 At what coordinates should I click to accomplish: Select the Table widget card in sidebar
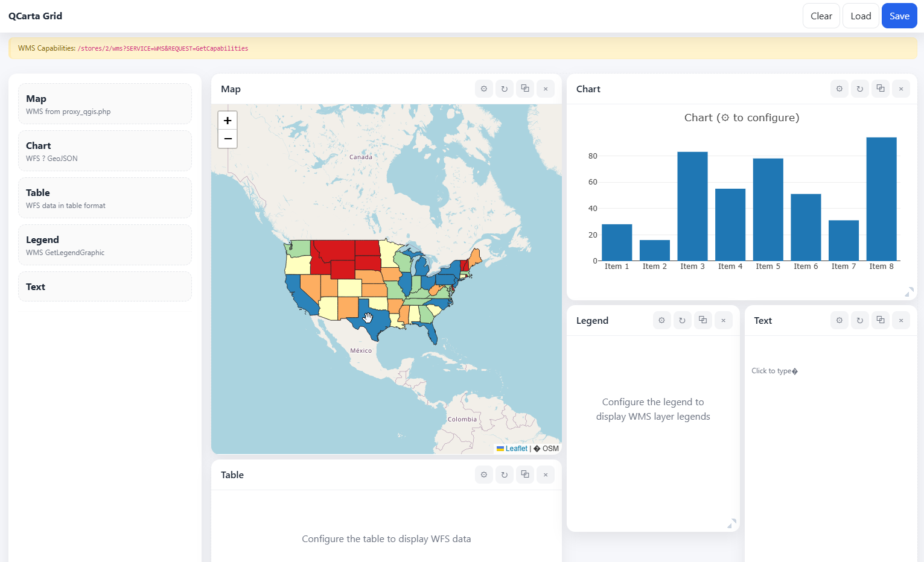tap(105, 198)
